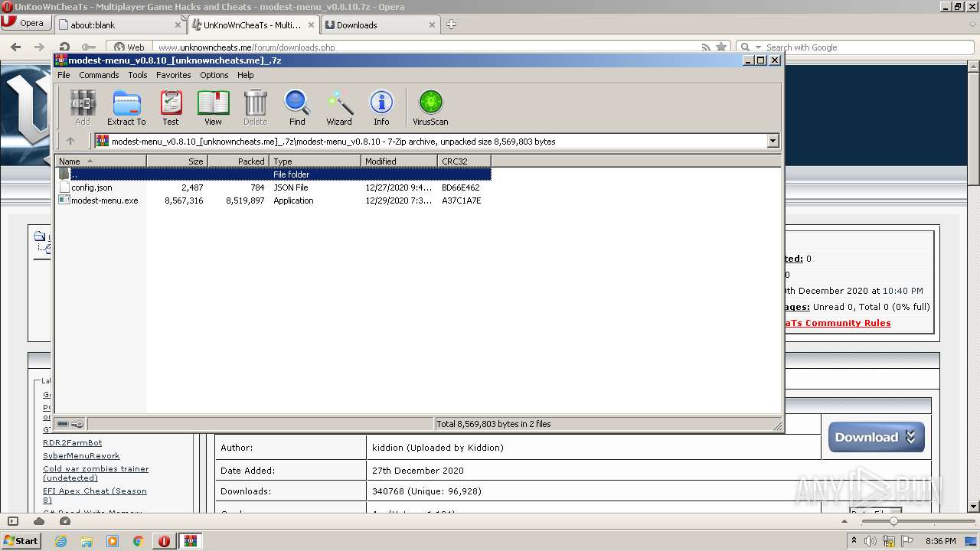Switch to Opera taskbar button
Image resolution: width=980 pixels, height=551 pixels.
click(164, 541)
